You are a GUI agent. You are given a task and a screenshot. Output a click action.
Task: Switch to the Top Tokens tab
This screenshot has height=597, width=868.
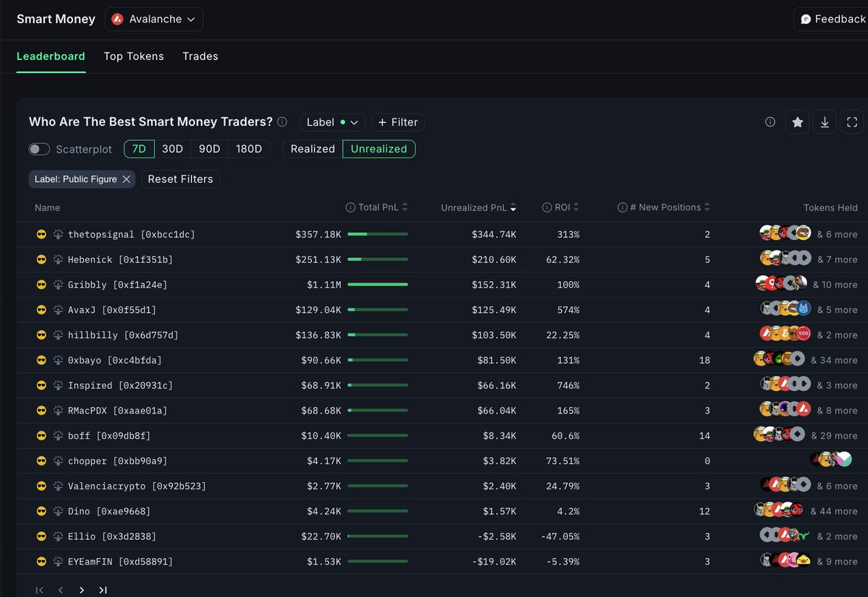134,56
